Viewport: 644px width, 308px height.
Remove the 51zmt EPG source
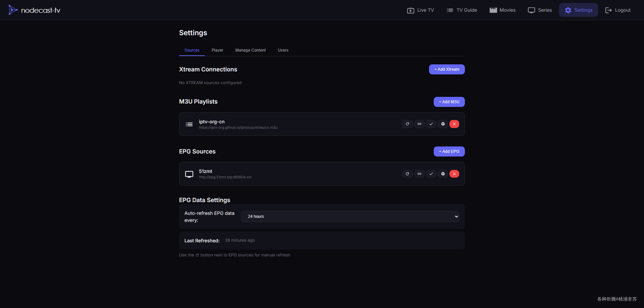click(454, 174)
